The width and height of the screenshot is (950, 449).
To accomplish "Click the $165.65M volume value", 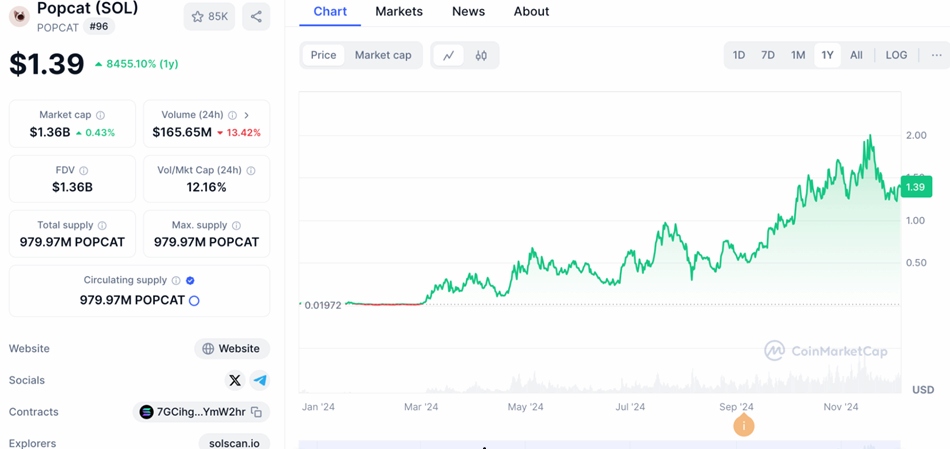I will (182, 132).
